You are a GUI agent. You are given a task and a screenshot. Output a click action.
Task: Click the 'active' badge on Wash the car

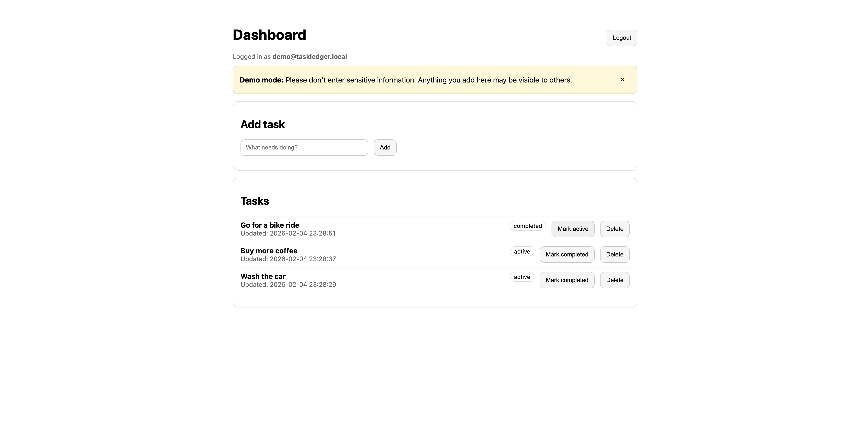click(522, 277)
